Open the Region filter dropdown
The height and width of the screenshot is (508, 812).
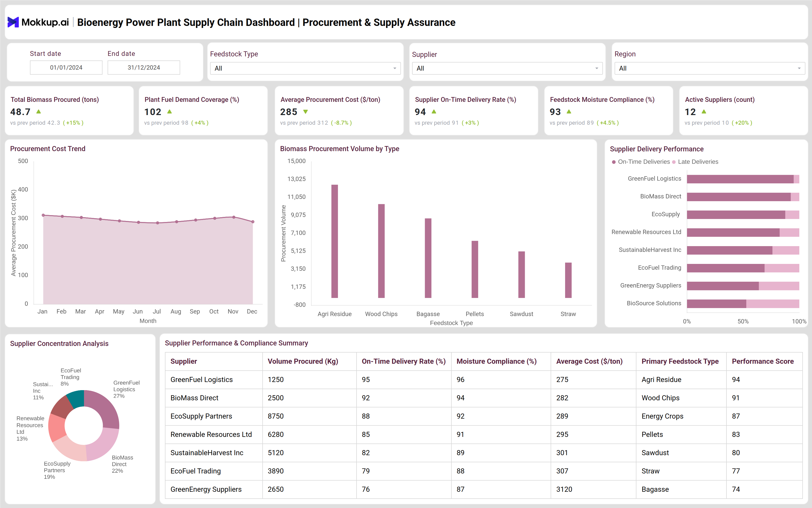click(x=710, y=68)
